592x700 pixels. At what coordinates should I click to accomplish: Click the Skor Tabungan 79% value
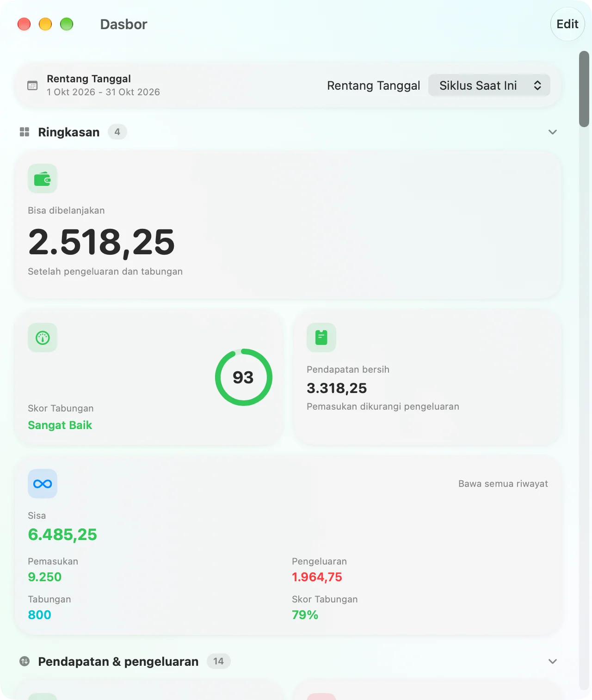pyautogui.click(x=305, y=615)
